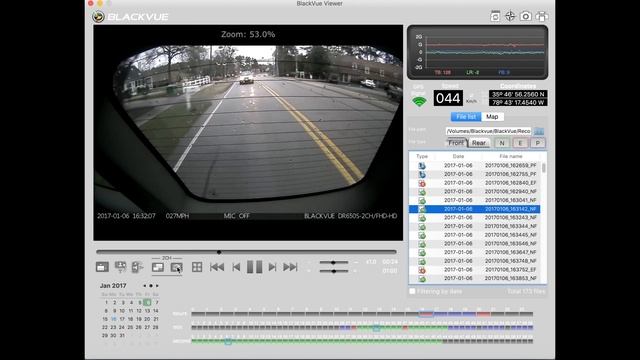Viewport: 640px width, 360px height.
Task: Select file 20170106_163445_NF
Action: (475, 235)
